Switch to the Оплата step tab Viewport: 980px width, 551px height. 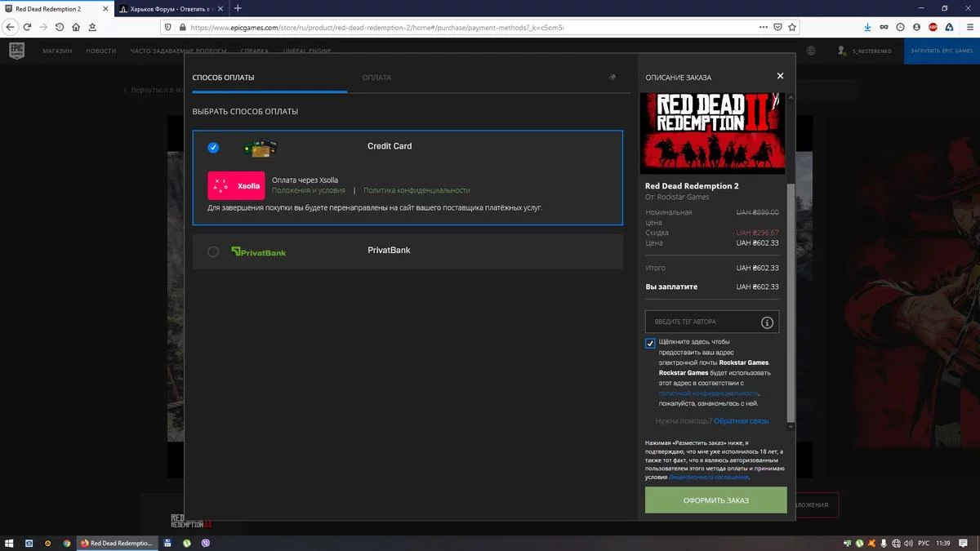click(x=376, y=78)
